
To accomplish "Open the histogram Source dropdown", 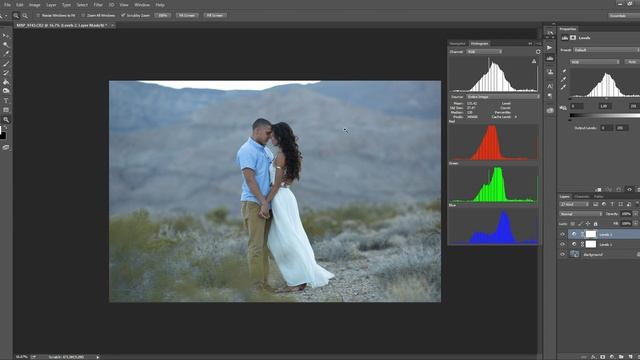I will pyautogui.click(x=503, y=97).
